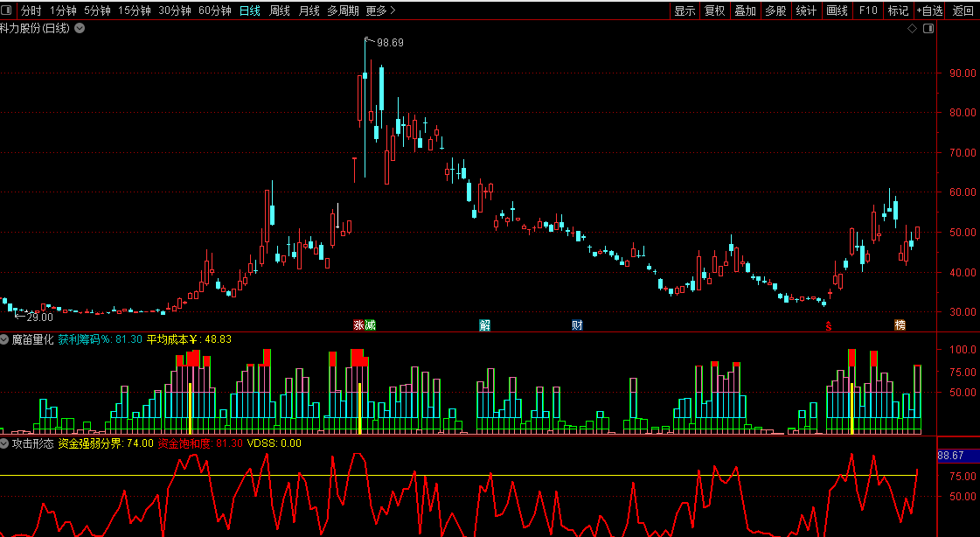
Task: Switch to the 60分钟 period tab
Action: [214, 10]
